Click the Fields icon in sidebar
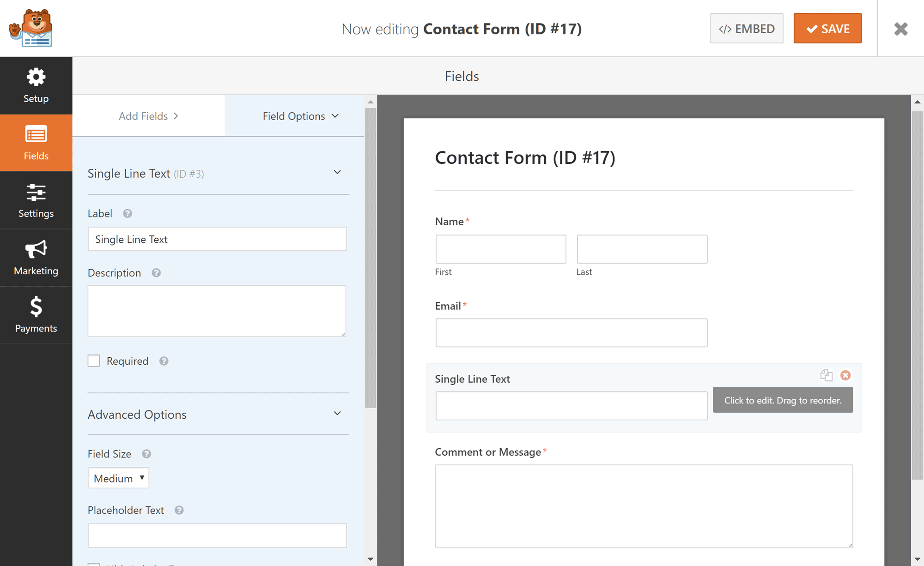Viewport: 924px width, 566px height. pos(36,143)
